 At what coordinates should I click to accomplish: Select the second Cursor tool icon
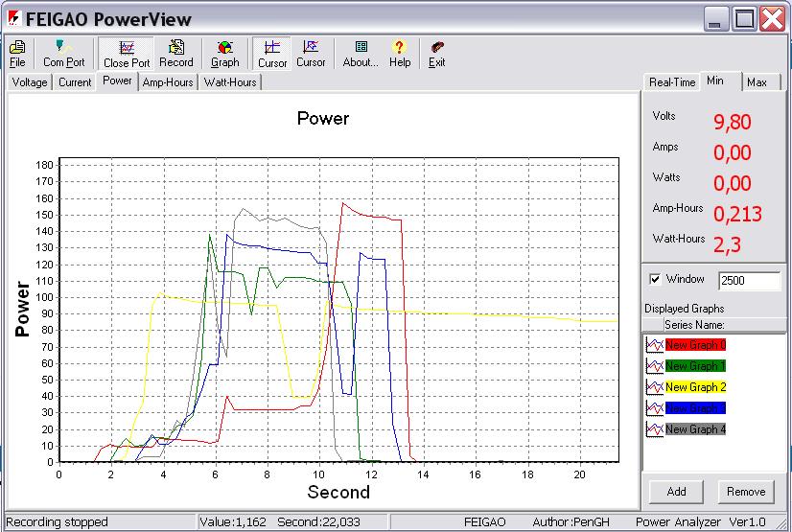[311, 53]
